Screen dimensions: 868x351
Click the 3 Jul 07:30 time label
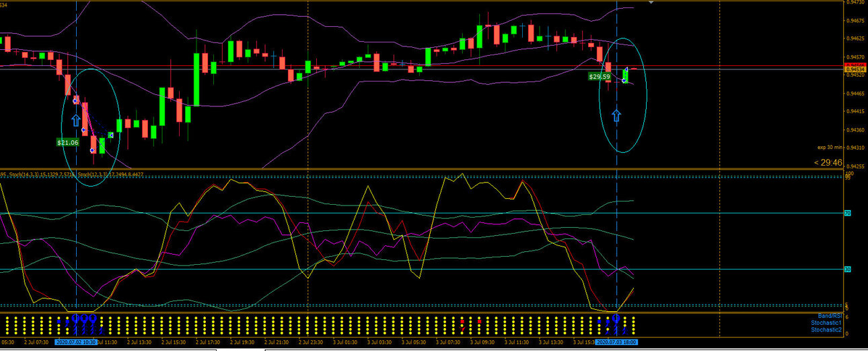[x=449, y=342]
